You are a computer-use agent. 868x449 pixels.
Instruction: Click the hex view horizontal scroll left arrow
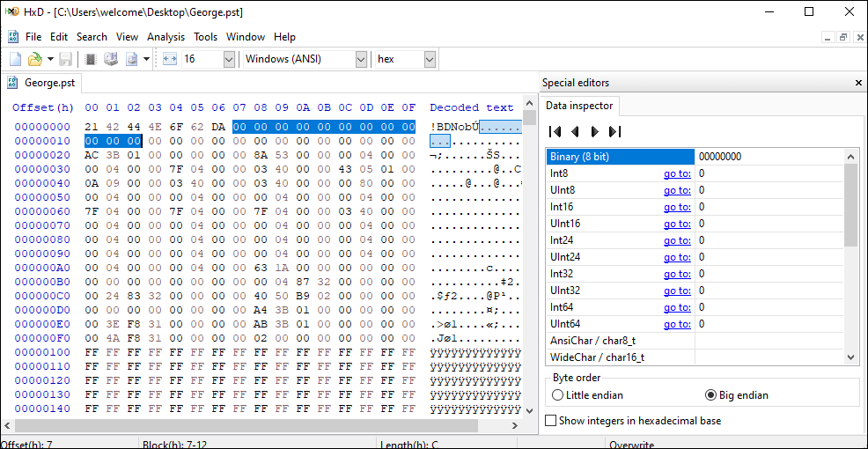7,425
